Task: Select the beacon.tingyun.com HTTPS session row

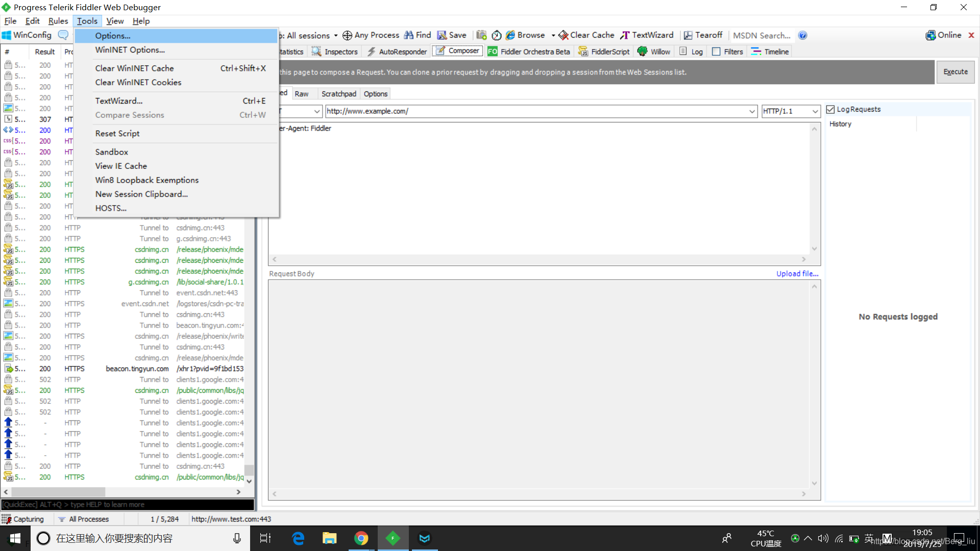Action: click(124, 368)
